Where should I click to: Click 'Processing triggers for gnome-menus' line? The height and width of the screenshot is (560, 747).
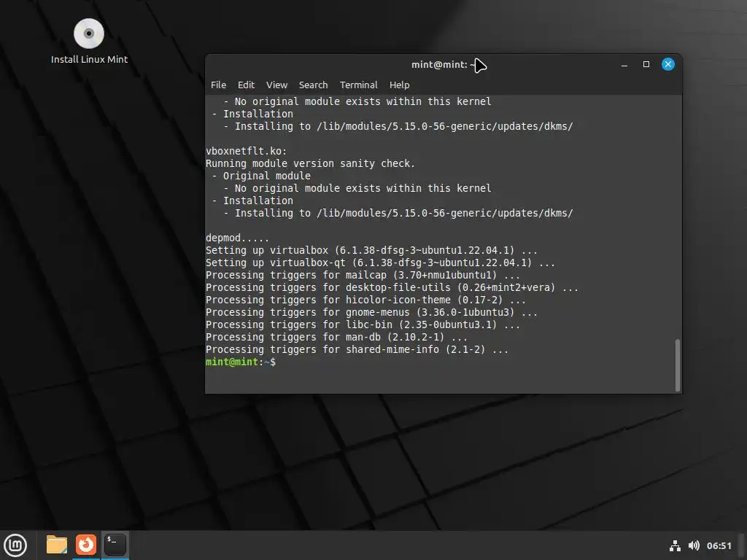(x=371, y=312)
